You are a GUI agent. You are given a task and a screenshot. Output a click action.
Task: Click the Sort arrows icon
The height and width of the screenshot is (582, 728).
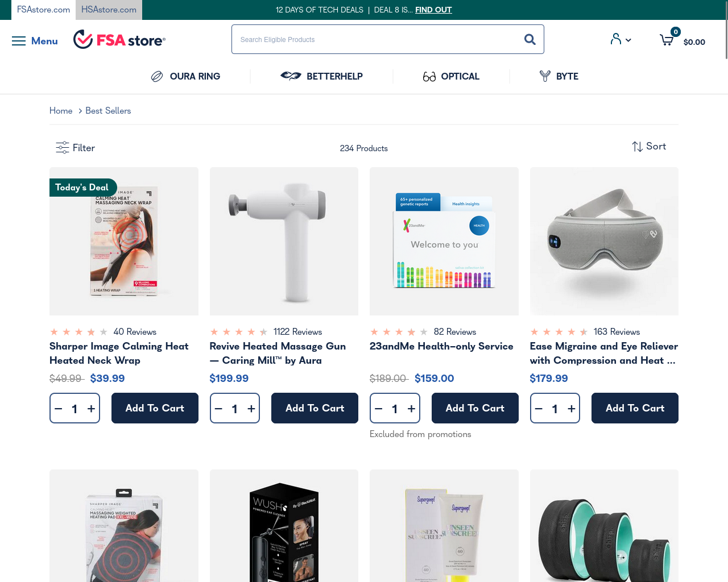coord(638,147)
